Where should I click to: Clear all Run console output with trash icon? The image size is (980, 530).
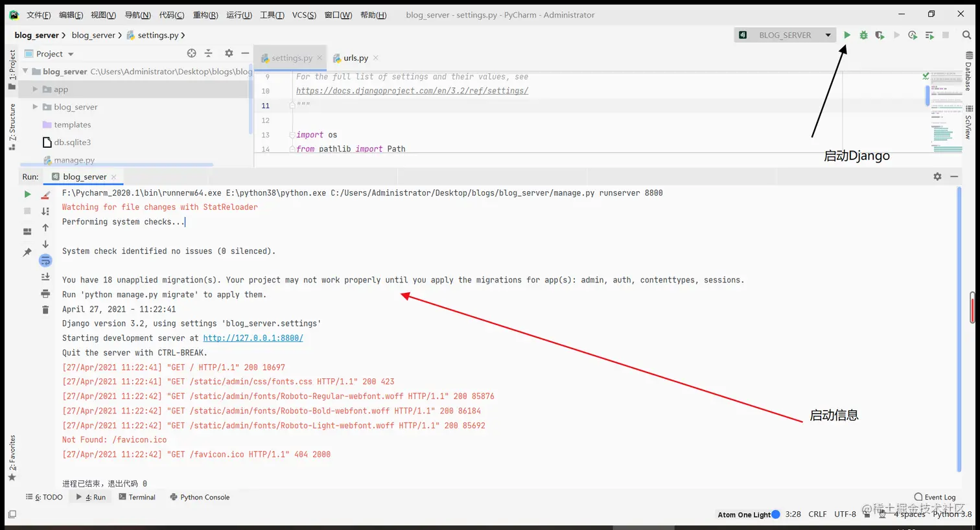point(45,310)
